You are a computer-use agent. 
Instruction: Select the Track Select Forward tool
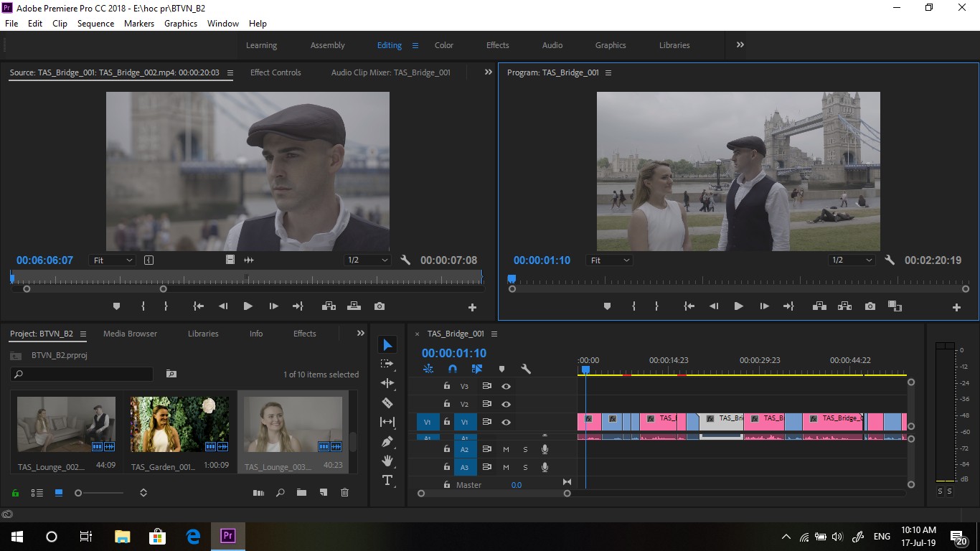coord(387,364)
